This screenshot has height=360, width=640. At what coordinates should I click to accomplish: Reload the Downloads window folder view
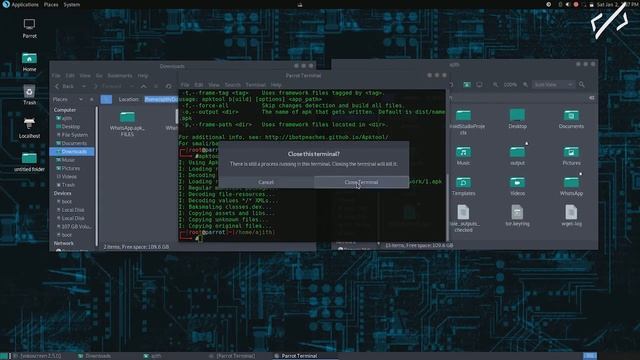point(169,87)
